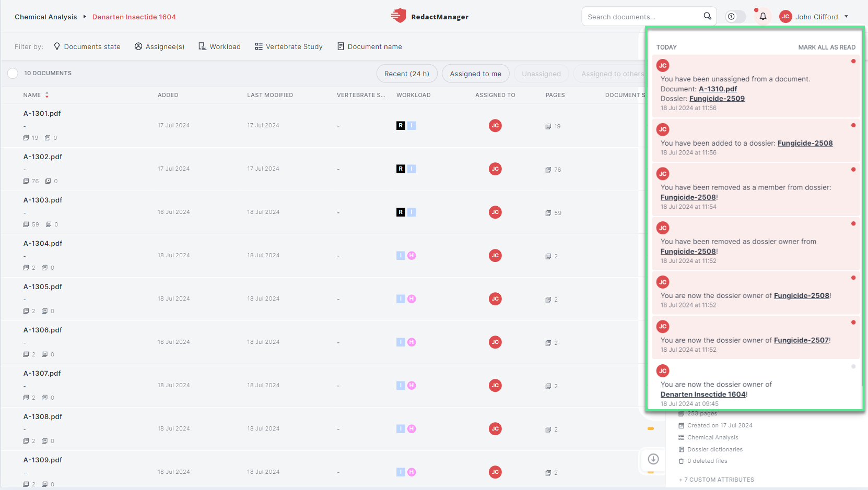Click the Chemical Analysis breadcrumb

click(45, 17)
